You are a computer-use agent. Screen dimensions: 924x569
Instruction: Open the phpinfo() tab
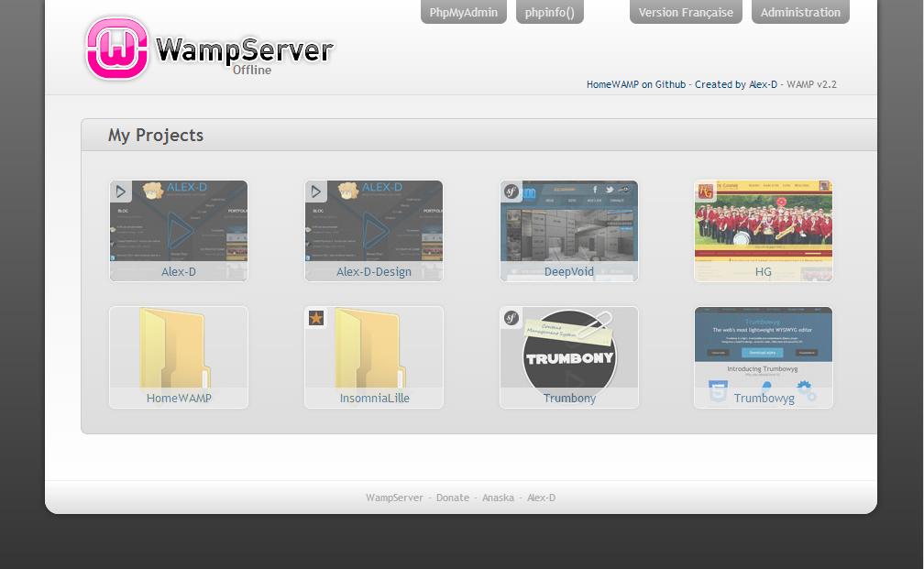[549, 13]
